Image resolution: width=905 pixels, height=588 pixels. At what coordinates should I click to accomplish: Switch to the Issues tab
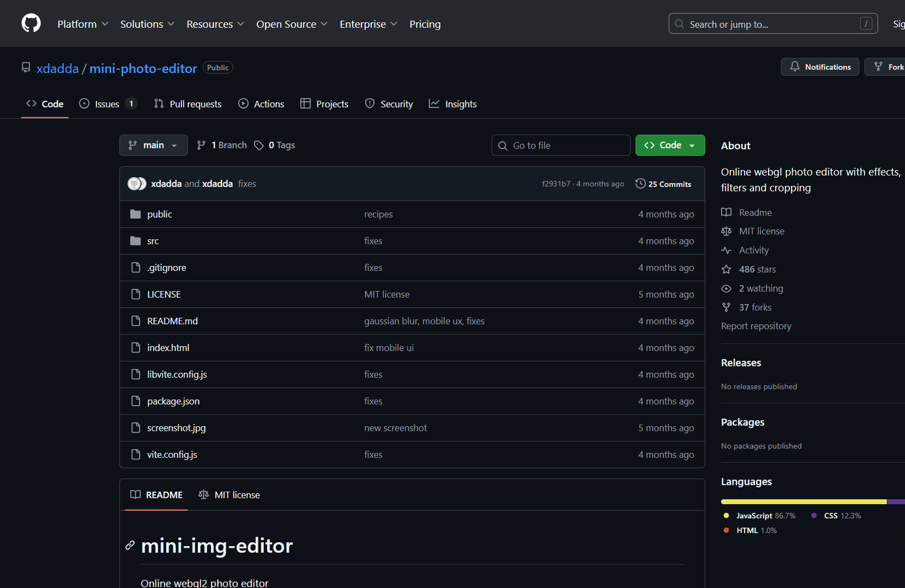click(x=103, y=103)
